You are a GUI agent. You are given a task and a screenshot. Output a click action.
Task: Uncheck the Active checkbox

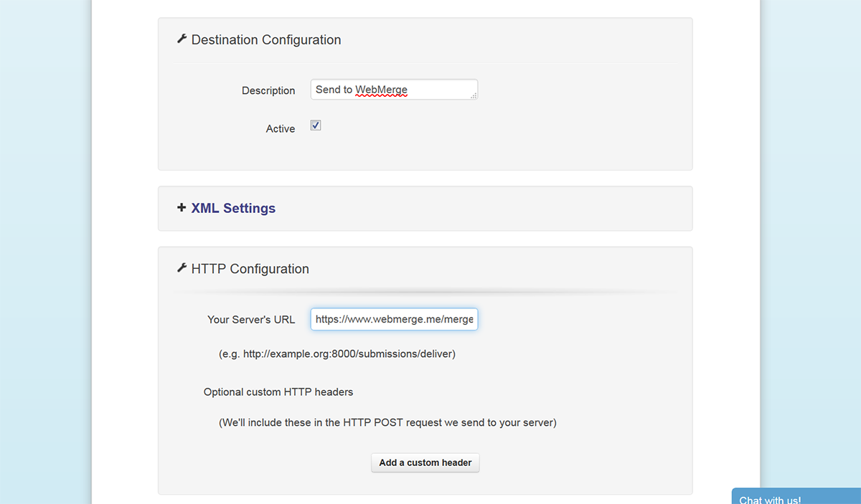pyautogui.click(x=316, y=125)
